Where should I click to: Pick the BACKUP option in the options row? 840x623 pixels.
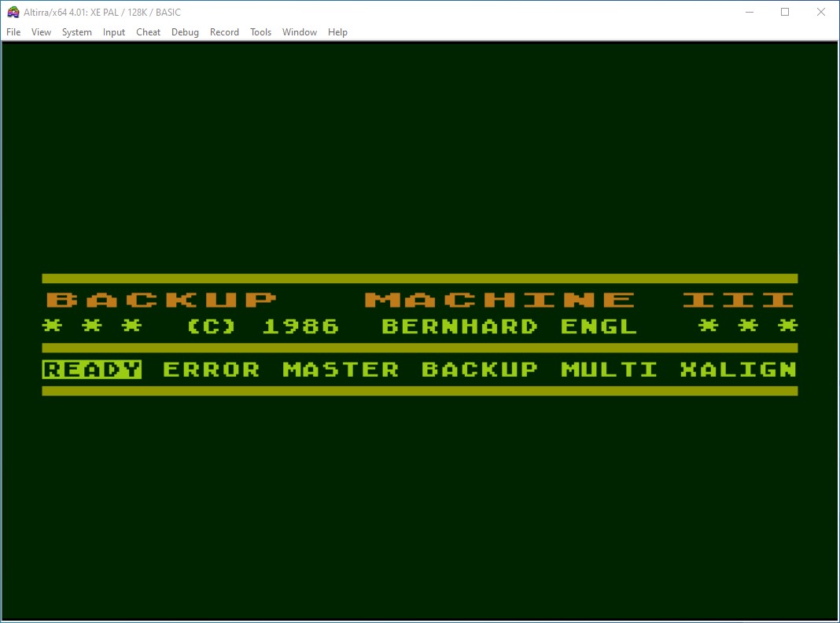(480, 369)
